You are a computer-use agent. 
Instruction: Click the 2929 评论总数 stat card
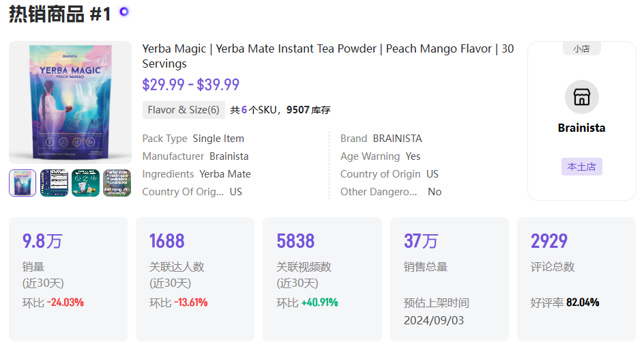[576, 279]
